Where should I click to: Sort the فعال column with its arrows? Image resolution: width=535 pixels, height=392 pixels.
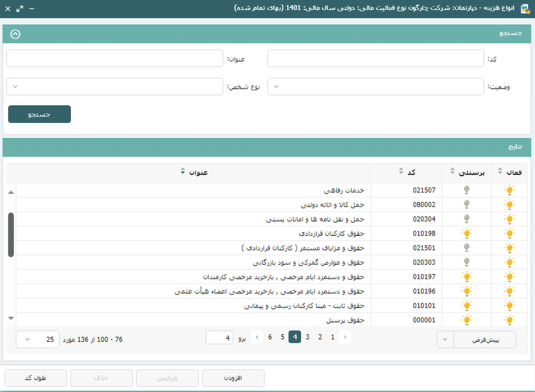500,171
